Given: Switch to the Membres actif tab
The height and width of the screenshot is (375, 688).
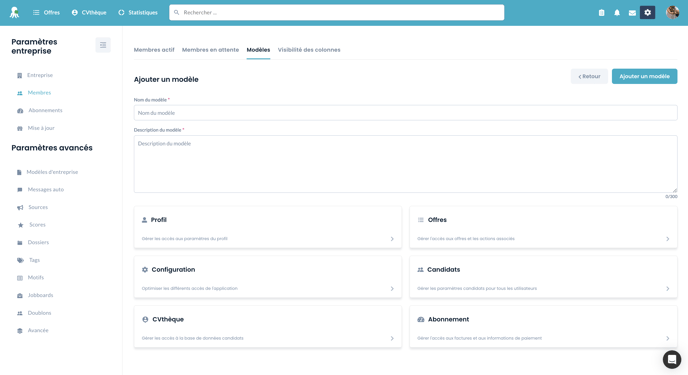Looking at the screenshot, I should pyautogui.click(x=154, y=50).
